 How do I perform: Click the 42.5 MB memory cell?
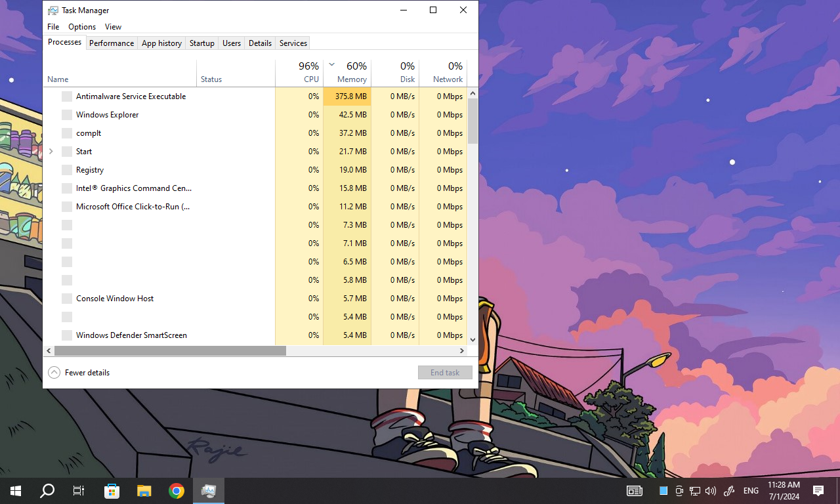(x=347, y=115)
